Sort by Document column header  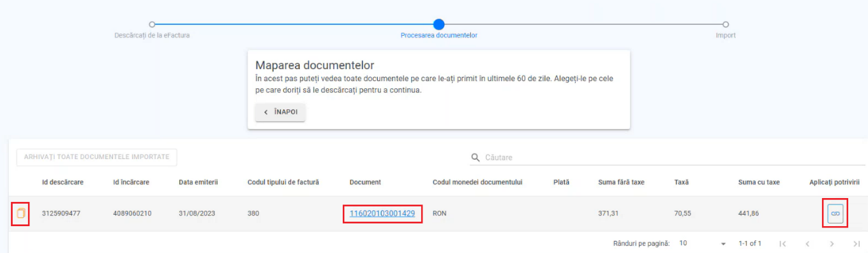click(x=365, y=182)
